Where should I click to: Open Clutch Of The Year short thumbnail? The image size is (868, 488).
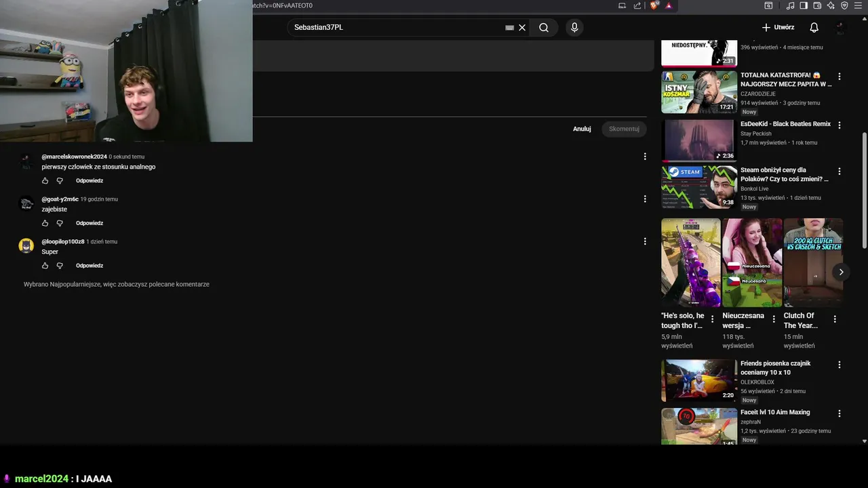[813, 262]
